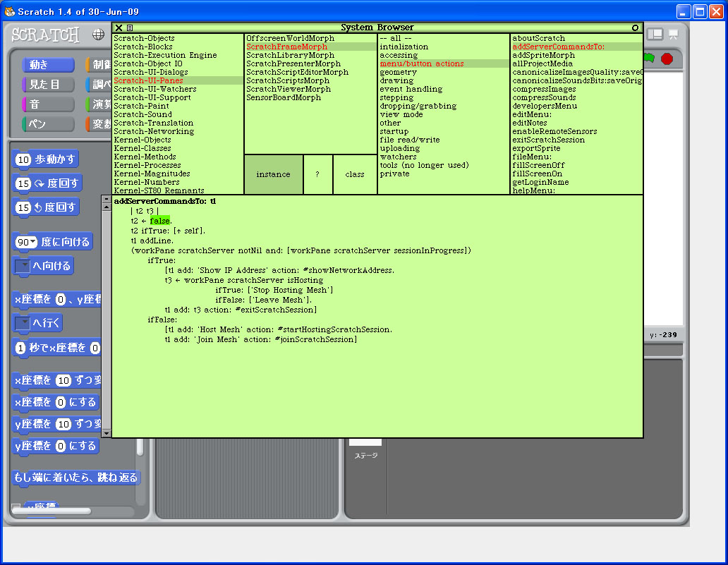Click the globe language icon

coord(99,35)
